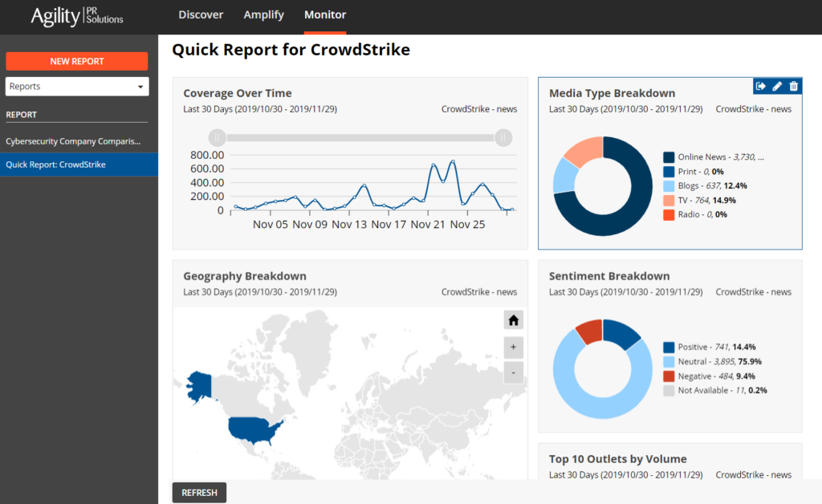
Task: Select the United States on the map
Action: (x=253, y=429)
